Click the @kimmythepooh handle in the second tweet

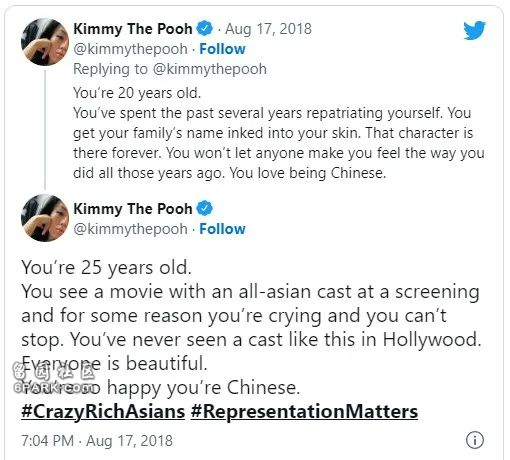coord(130,229)
